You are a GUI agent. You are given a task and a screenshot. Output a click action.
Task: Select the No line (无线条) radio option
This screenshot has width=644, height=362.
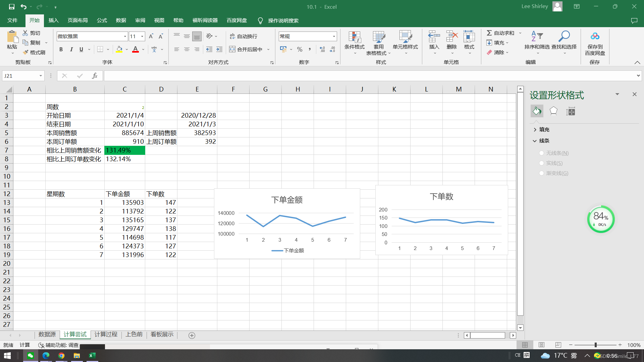(541, 153)
